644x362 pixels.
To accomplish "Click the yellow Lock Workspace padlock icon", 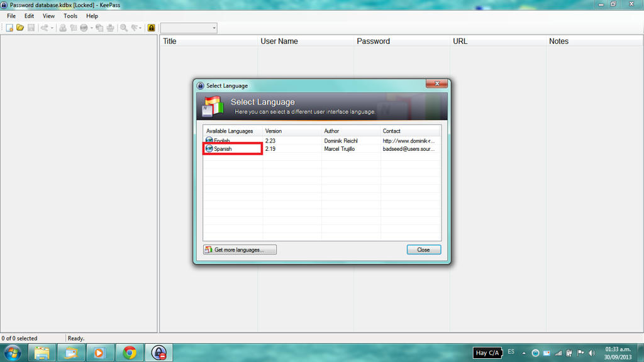I will point(151,28).
